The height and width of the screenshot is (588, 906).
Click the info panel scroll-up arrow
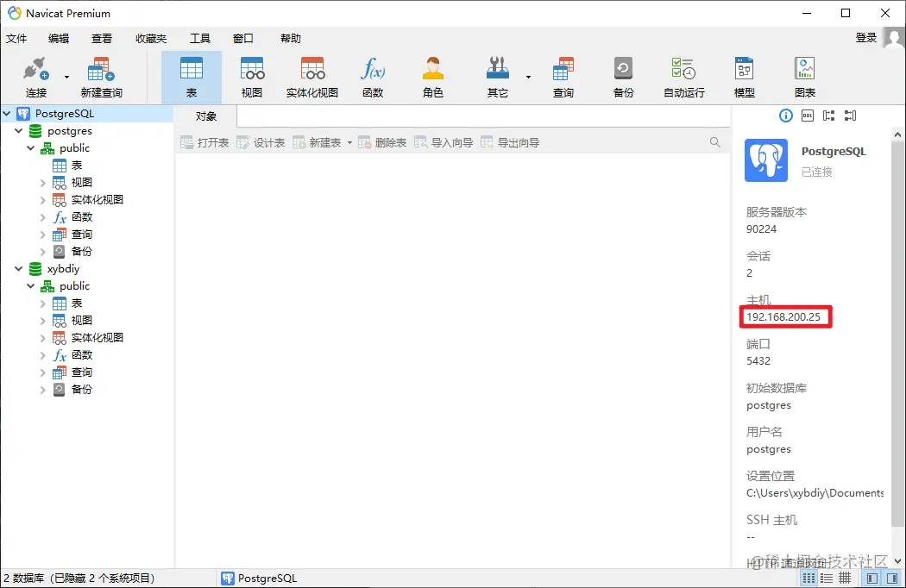pyautogui.click(x=897, y=134)
